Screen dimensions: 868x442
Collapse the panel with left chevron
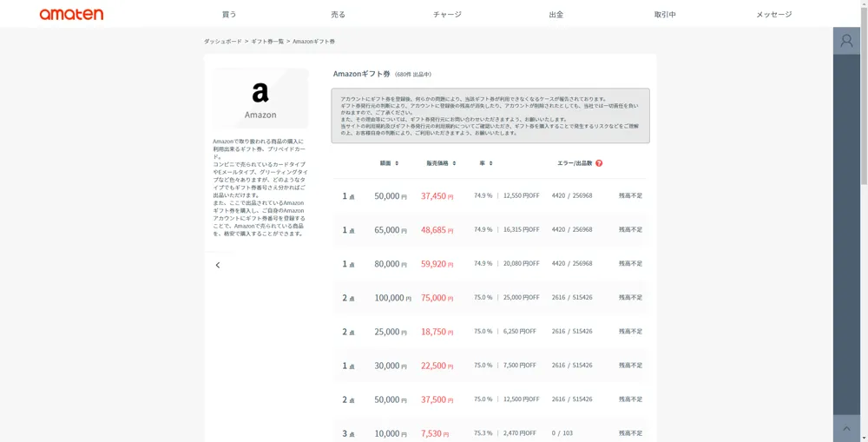pos(218,266)
